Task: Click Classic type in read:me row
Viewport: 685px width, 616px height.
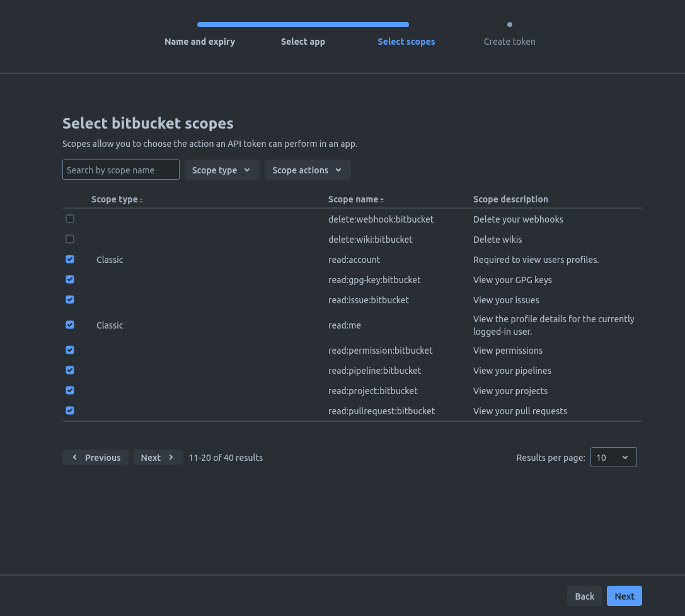Action: coord(110,325)
